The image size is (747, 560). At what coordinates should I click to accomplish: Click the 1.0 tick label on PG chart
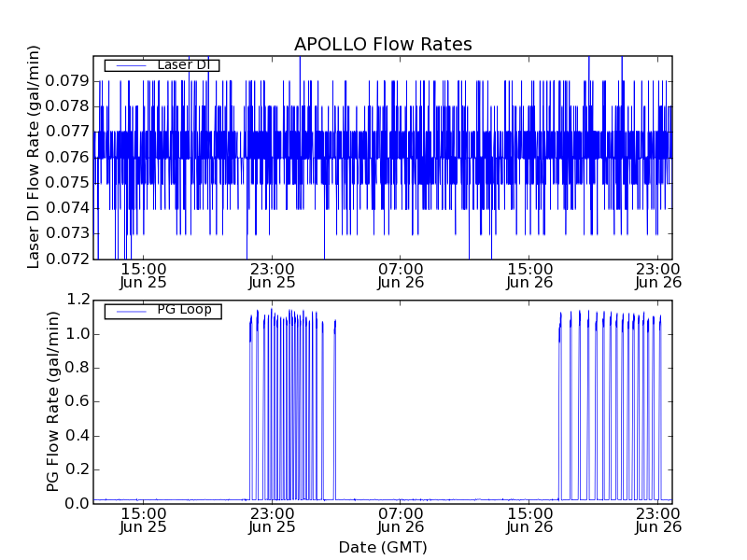78,334
